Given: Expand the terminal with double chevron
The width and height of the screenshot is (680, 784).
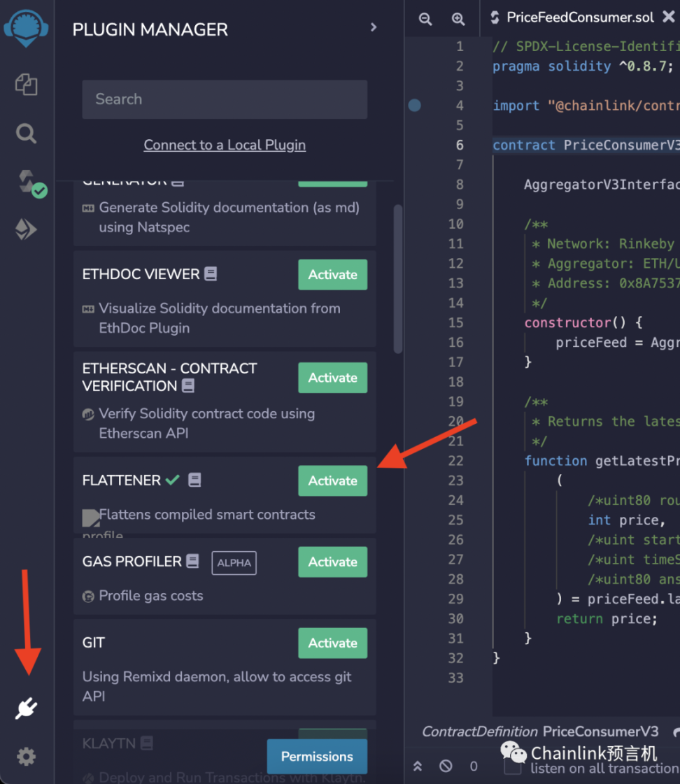Looking at the screenshot, I should click(418, 766).
